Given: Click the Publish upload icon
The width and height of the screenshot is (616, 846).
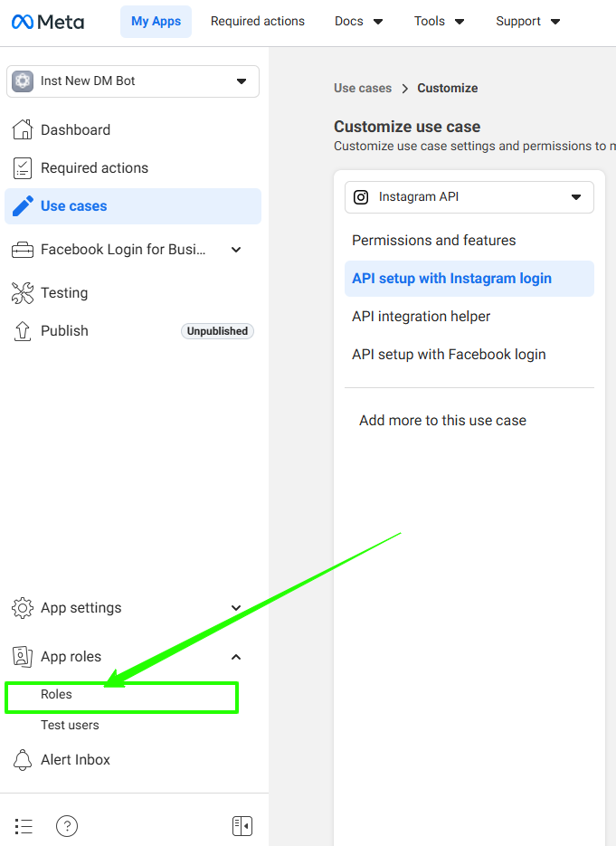Looking at the screenshot, I should click(x=23, y=331).
